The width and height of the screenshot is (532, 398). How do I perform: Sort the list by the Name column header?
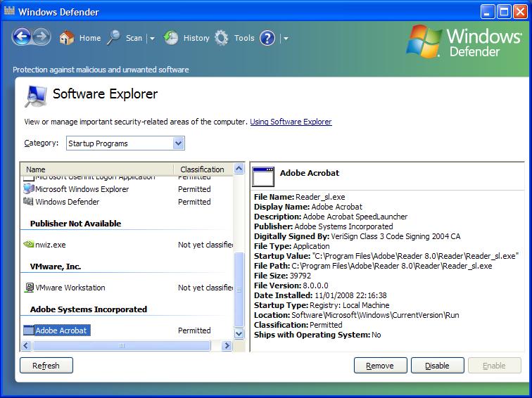coord(97,169)
